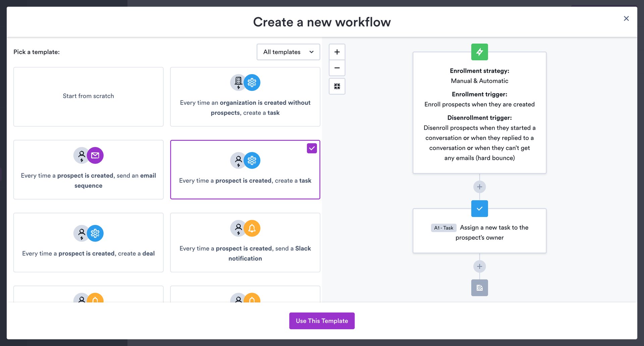Click the zoom out minus control
This screenshot has height=346, width=644.
point(337,68)
